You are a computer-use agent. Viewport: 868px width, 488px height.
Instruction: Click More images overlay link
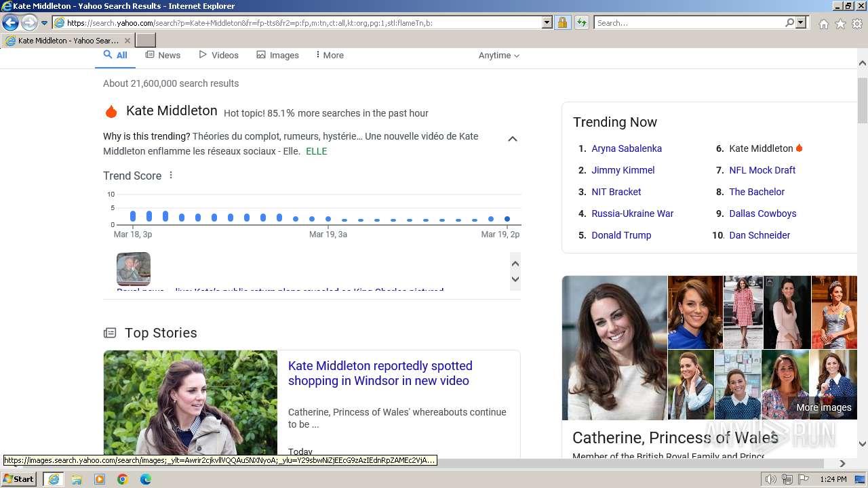point(823,407)
